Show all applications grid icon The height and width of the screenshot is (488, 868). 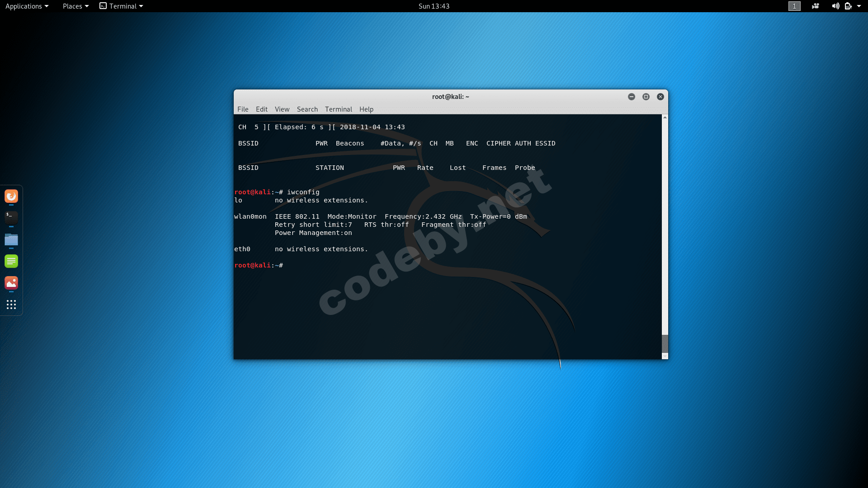11,305
